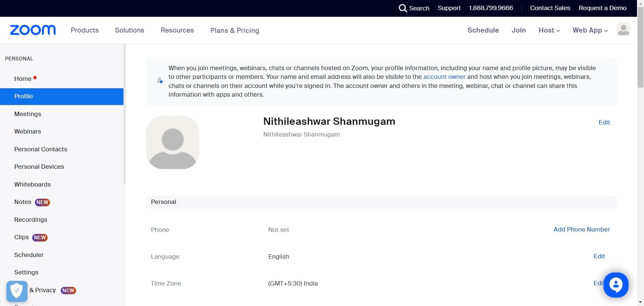
Task: Open Recordings in the sidebar
Action: (31, 220)
